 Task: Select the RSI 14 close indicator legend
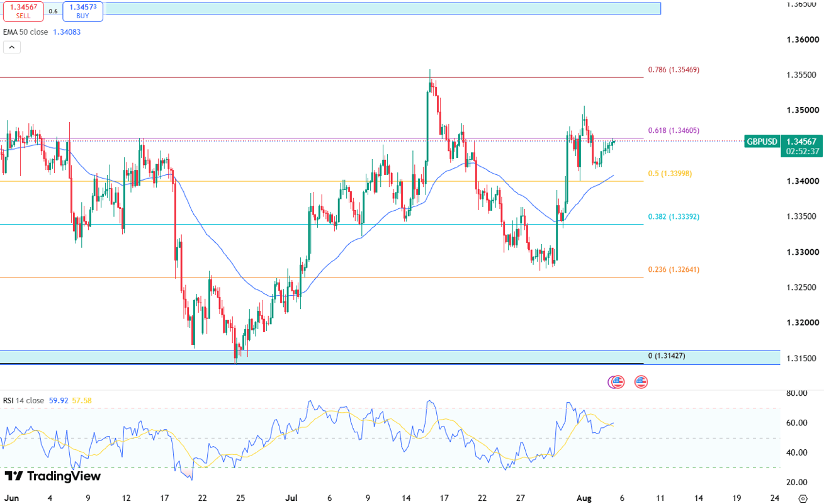[x=23, y=400]
